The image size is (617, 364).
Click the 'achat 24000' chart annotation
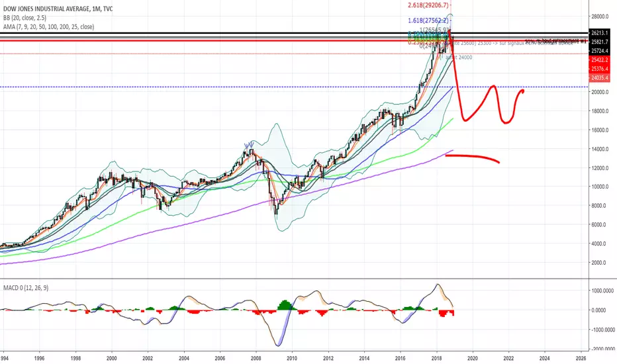pos(459,58)
